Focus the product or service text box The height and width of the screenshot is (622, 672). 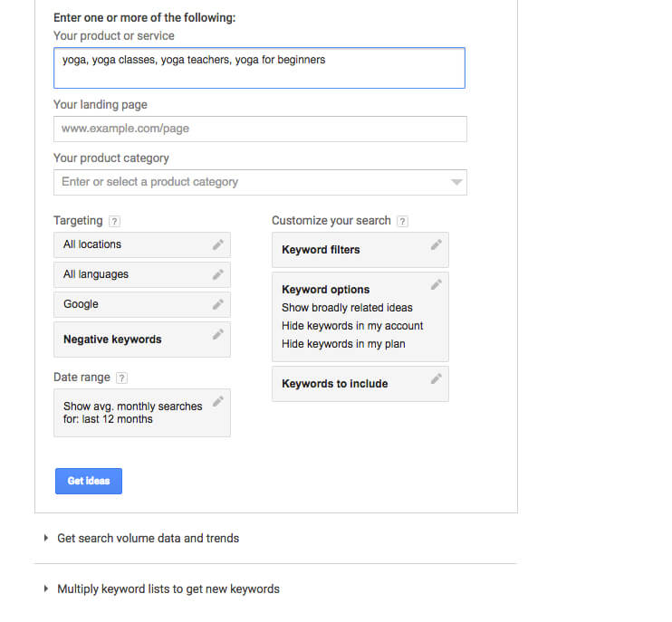tap(259, 68)
